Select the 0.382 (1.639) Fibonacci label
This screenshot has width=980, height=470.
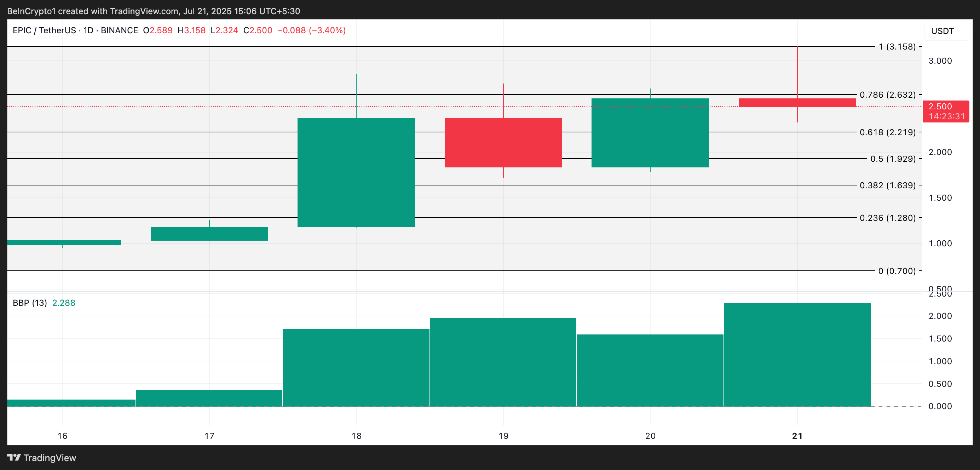point(887,185)
